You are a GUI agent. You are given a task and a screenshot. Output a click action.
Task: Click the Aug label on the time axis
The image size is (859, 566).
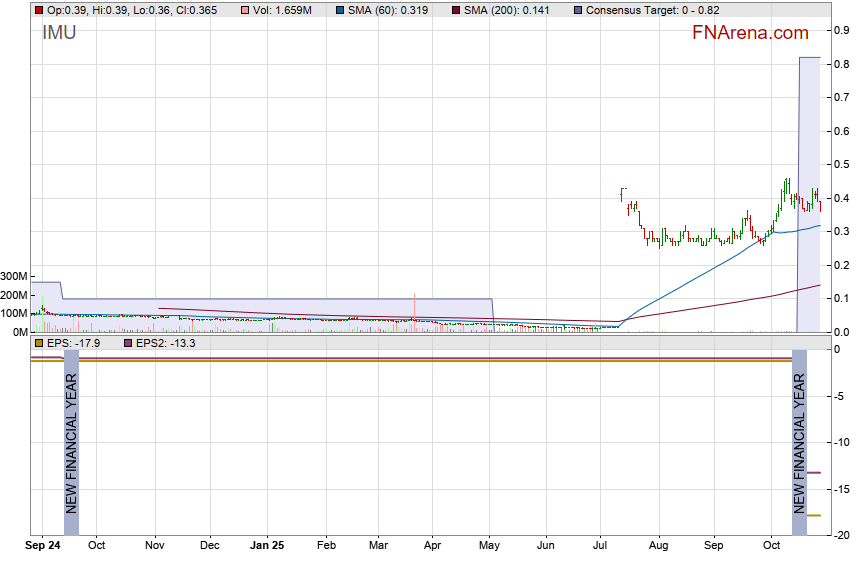pyautogui.click(x=658, y=547)
